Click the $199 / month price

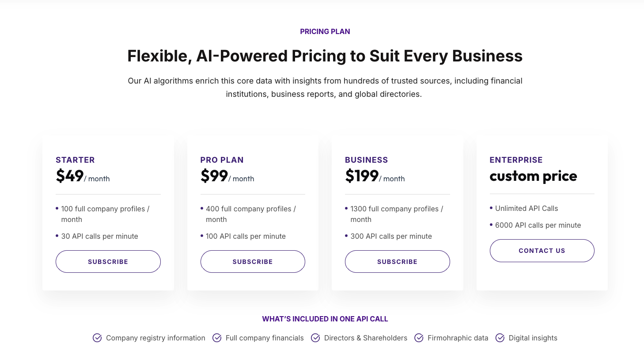[x=375, y=176]
